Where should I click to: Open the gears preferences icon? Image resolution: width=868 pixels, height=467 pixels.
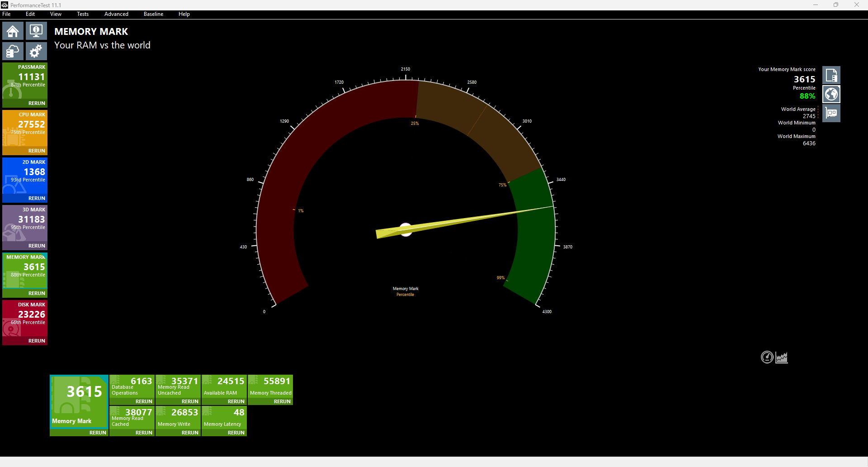click(x=36, y=51)
